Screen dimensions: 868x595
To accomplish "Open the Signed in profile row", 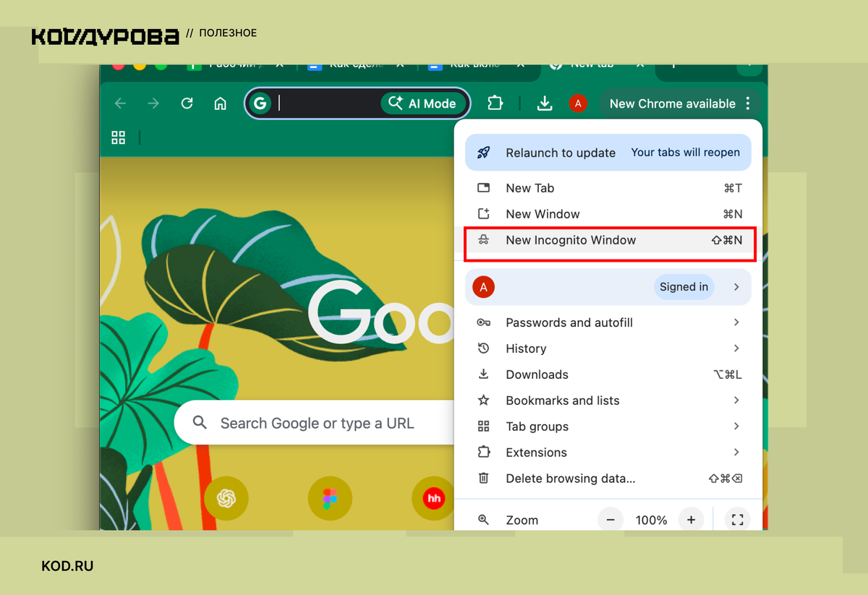I will tap(608, 287).
